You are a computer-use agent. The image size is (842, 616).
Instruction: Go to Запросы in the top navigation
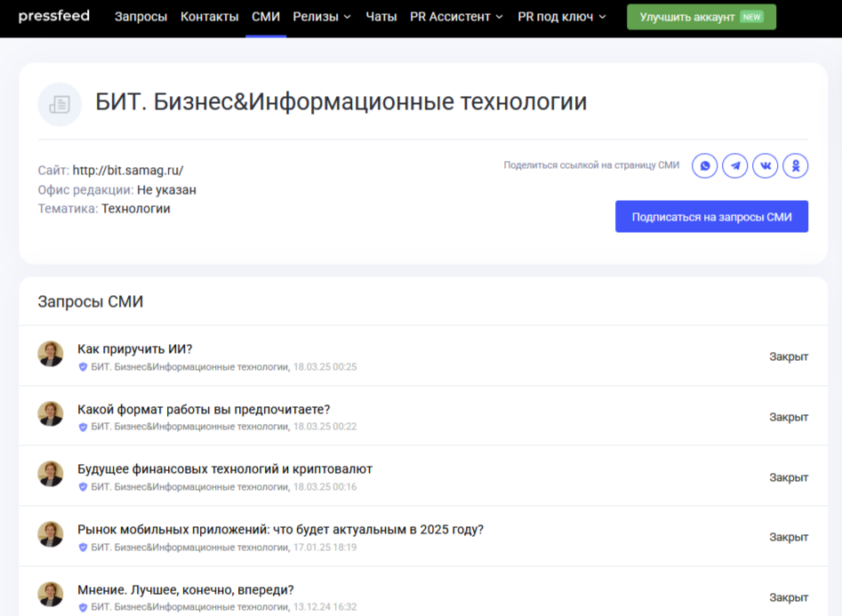[140, 17]
